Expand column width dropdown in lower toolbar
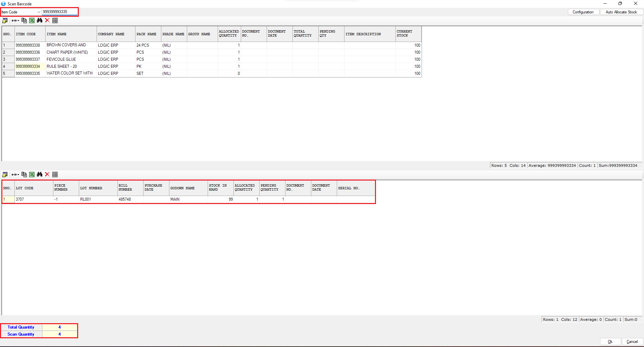 pyautogui.click(x=15, y=175)
